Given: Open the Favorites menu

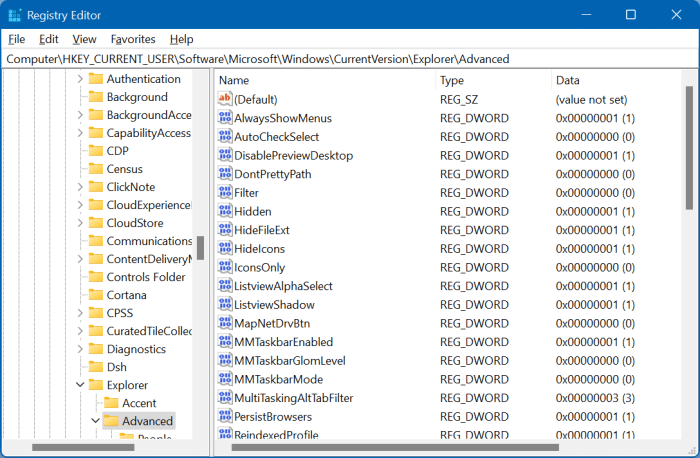Looking at the screenshot, I should coord(133,39).
